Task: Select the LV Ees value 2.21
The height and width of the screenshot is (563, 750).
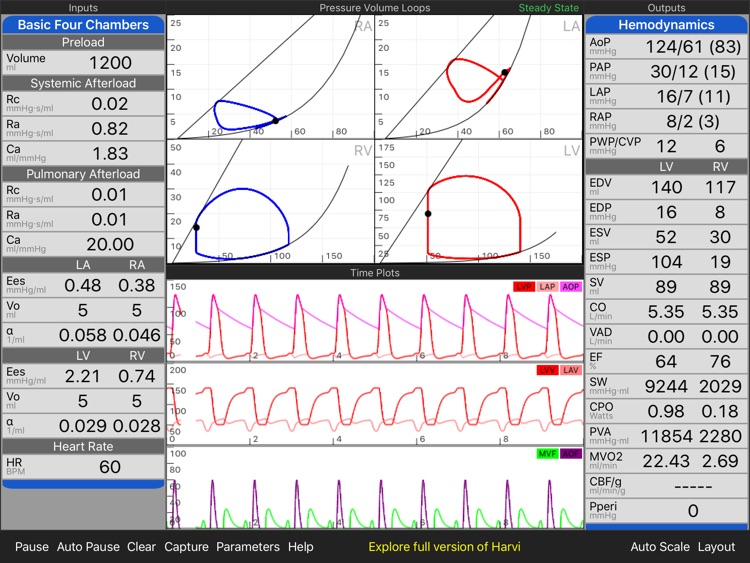Action: [x=83, y=376]
